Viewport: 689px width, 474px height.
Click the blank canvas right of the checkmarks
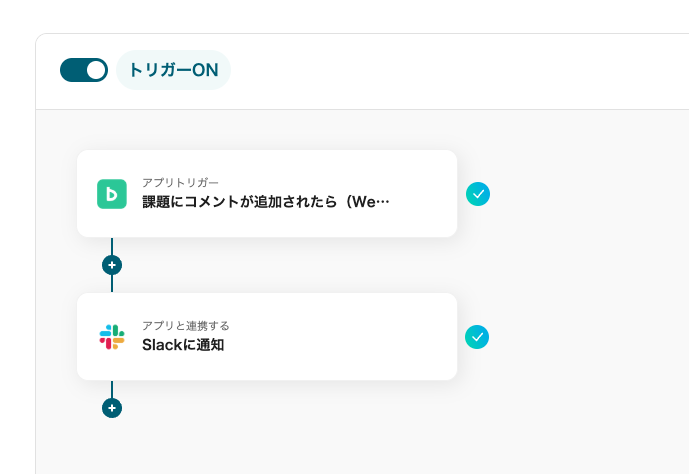click(x=590, y=265)
